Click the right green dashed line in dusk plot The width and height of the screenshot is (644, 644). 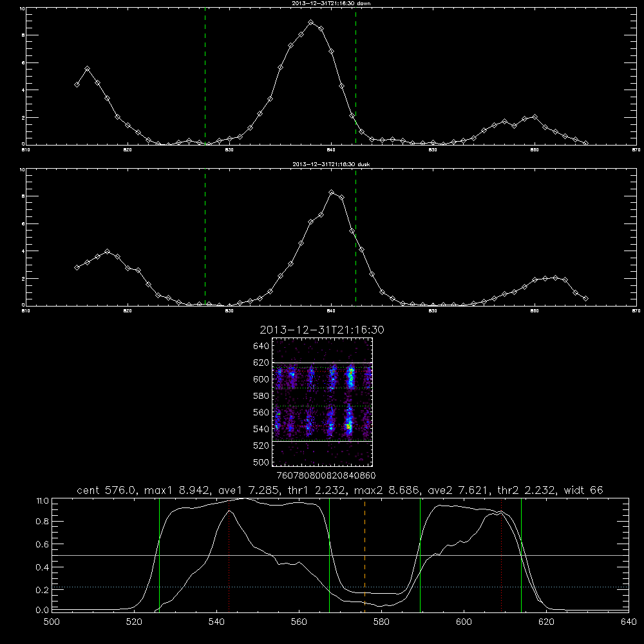[x=355, y=238]
